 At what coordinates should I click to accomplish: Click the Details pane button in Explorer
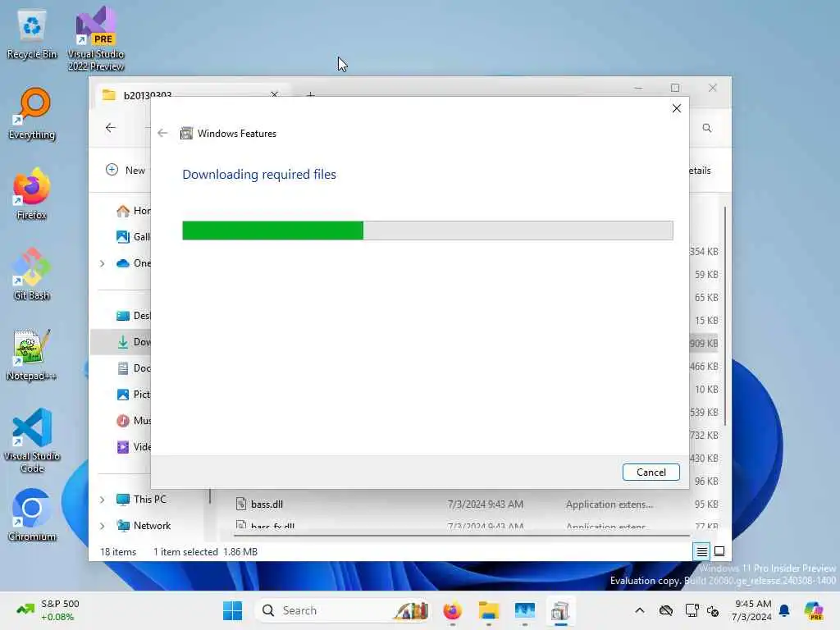tap(700, 171)
